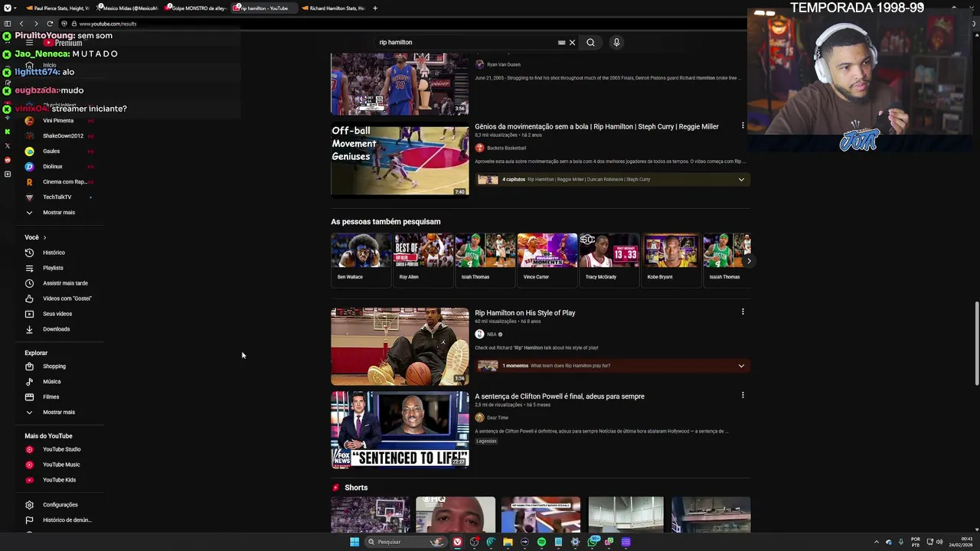Open the Ryan Van Dusen channel link

(503, 64)
